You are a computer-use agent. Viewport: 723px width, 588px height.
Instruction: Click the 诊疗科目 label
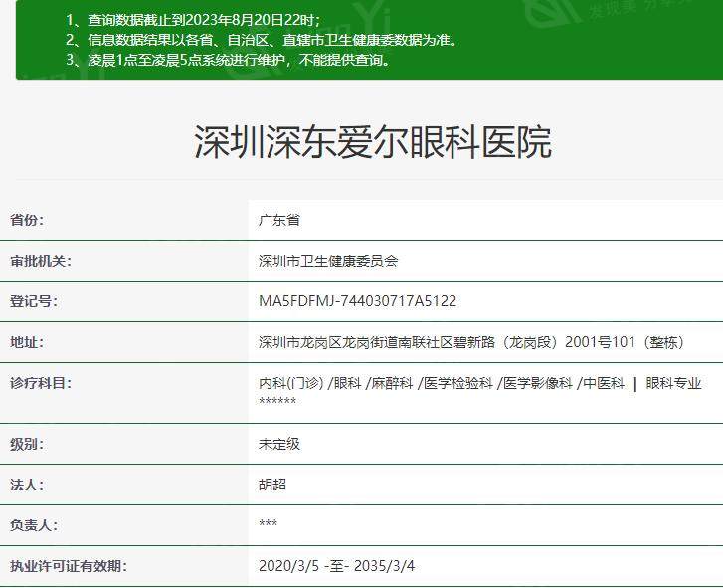[41, 383]
